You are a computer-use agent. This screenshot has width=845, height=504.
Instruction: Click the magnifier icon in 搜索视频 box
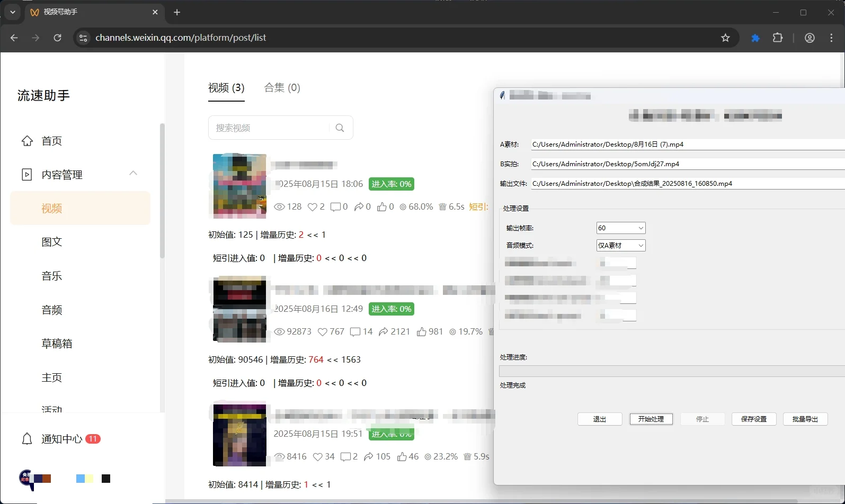tap(340, 128)
